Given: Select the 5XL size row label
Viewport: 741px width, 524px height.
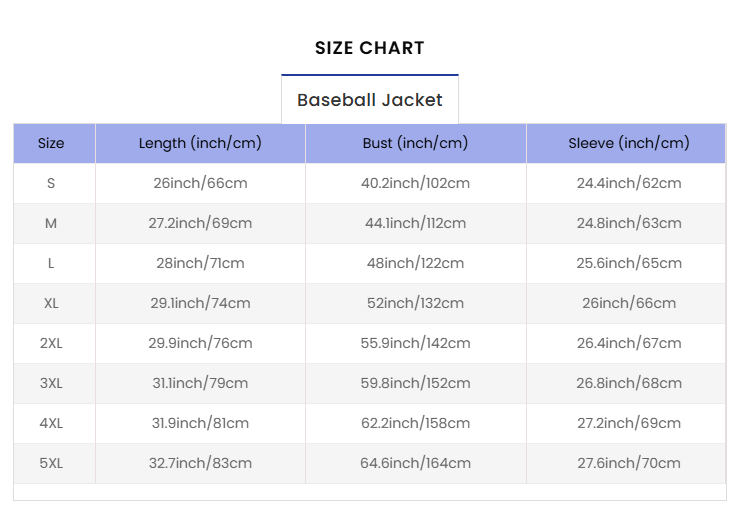Looking at the screenshot, I should tap(51, 463).
